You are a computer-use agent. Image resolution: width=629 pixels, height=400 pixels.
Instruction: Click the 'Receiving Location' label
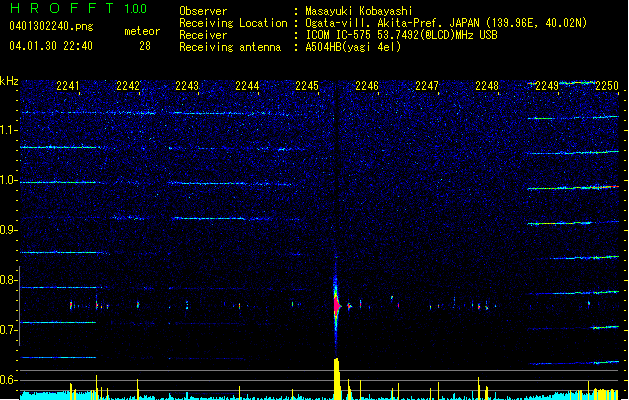point(233,23)
